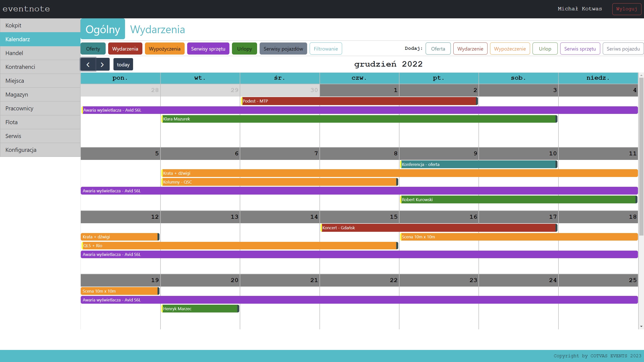Select the Ogólny tab
The image size is (644, 362).
(x=103, y=29)
